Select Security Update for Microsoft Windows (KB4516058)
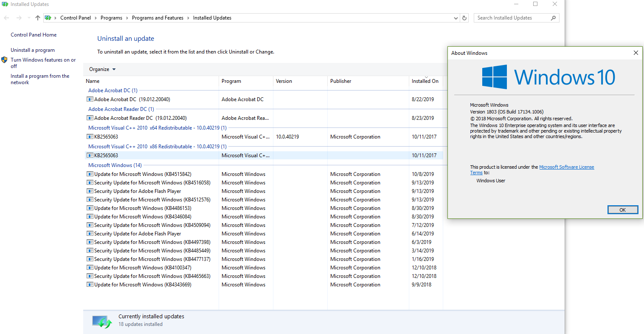644x334 pixels. click(x=152, y=183)
